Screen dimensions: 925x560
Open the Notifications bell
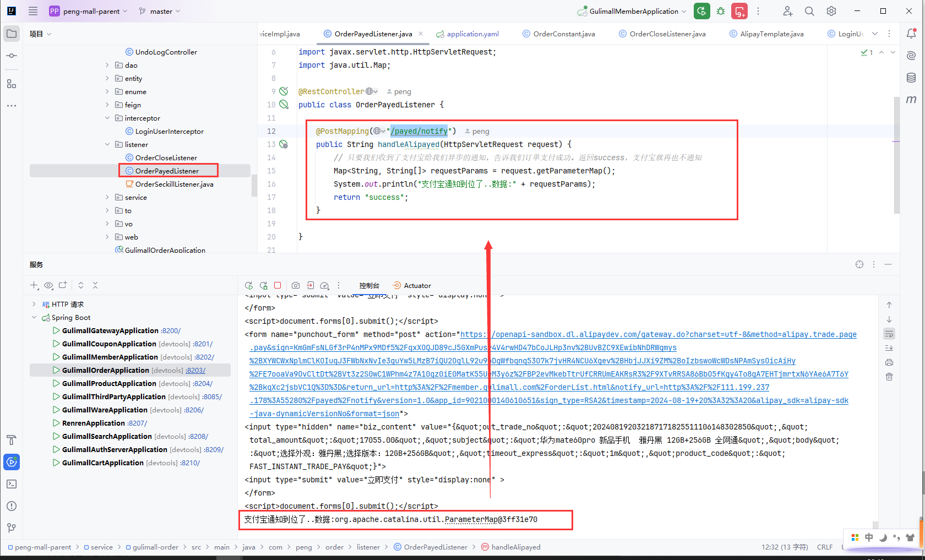[x=911, y=34]
